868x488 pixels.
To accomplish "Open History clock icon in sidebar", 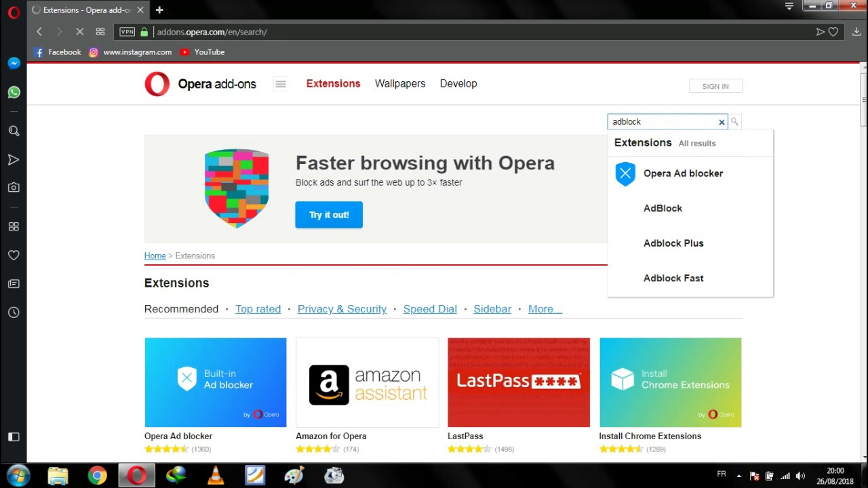I will pos(14,312).
